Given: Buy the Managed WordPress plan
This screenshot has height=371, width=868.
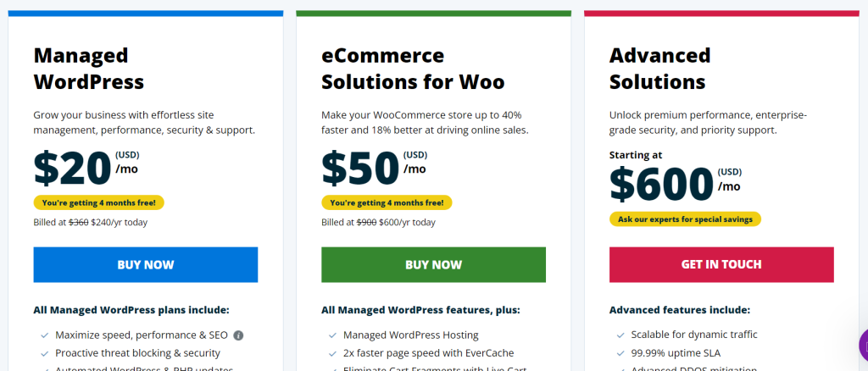Looking at the screenshot, I should pos(146,265).
